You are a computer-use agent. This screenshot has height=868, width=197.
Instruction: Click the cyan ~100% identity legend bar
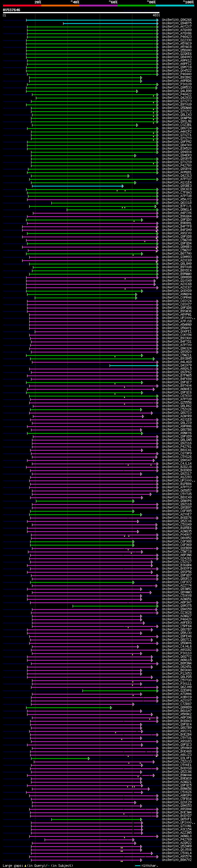click(x=175, y=6)
